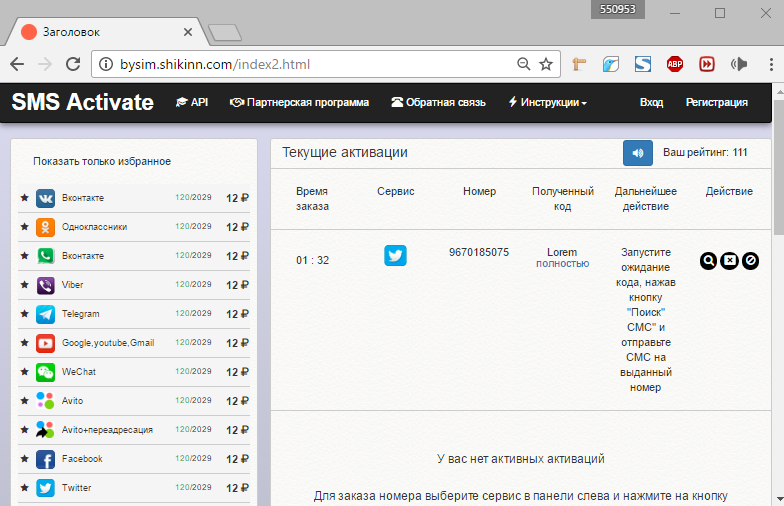Click the bird feather extension icon
Image resolution: width=784 pixels, height=506 pixels.
[610, 64]
